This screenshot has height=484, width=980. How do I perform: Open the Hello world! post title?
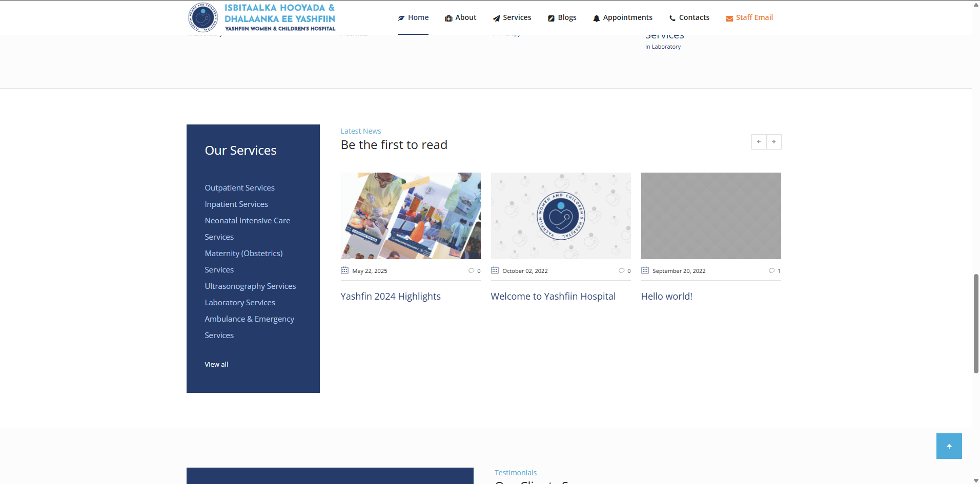(666, 297)
